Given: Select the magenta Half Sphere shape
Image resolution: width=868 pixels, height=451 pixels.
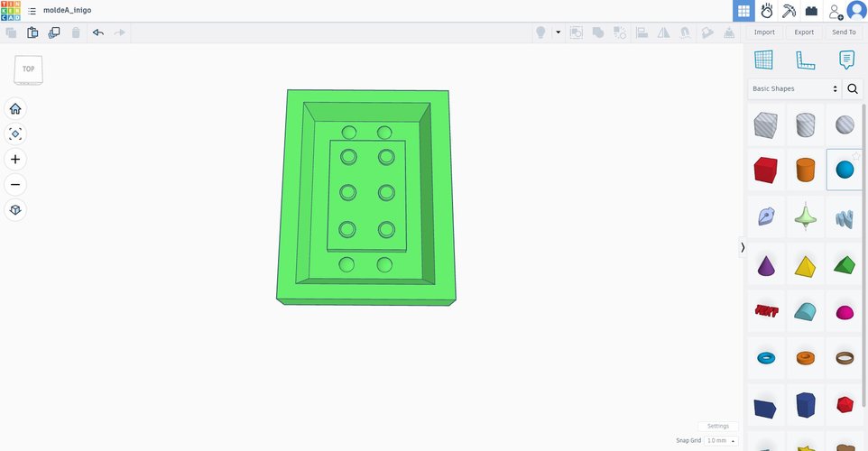Looking at the screenshot, I should point(845,312).
